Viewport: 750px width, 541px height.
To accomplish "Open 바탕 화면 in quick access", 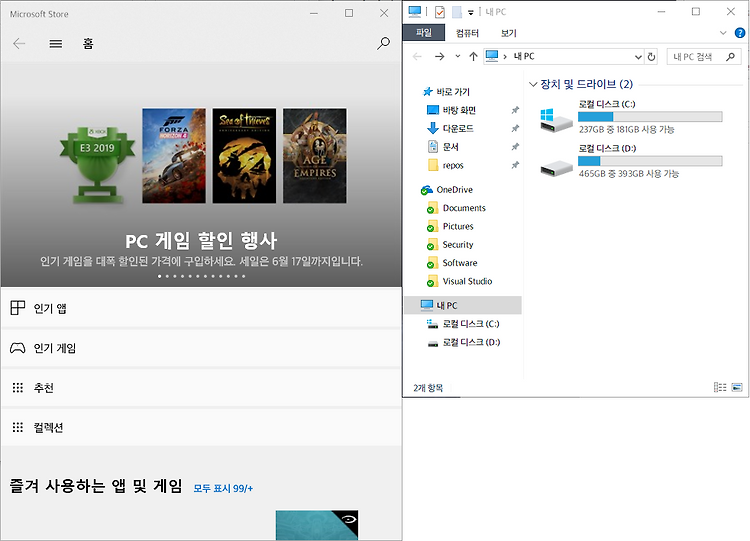I will point(459,110).
